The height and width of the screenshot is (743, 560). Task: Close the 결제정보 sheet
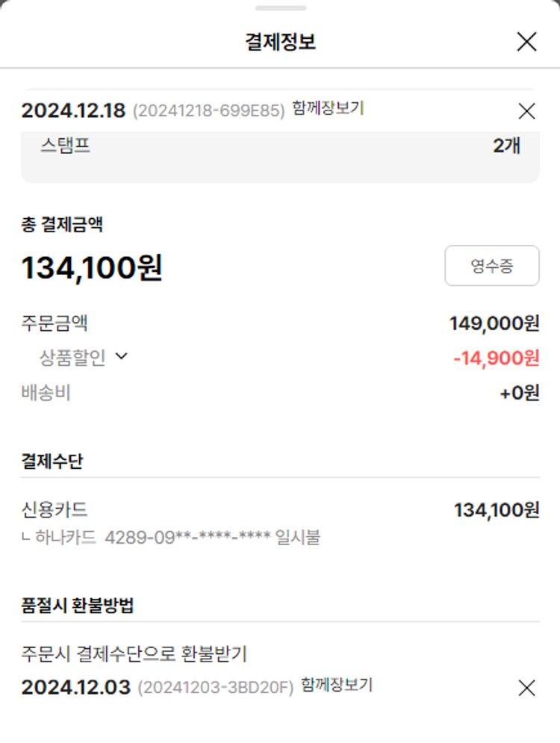(526, 42)
